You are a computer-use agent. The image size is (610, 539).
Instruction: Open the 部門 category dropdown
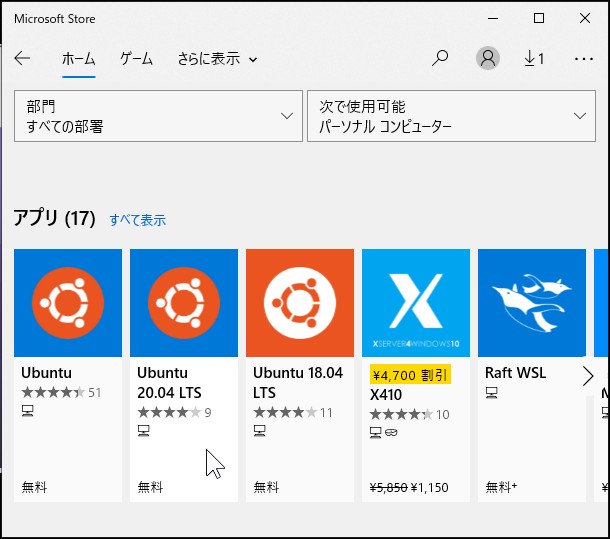click(158, 116)
